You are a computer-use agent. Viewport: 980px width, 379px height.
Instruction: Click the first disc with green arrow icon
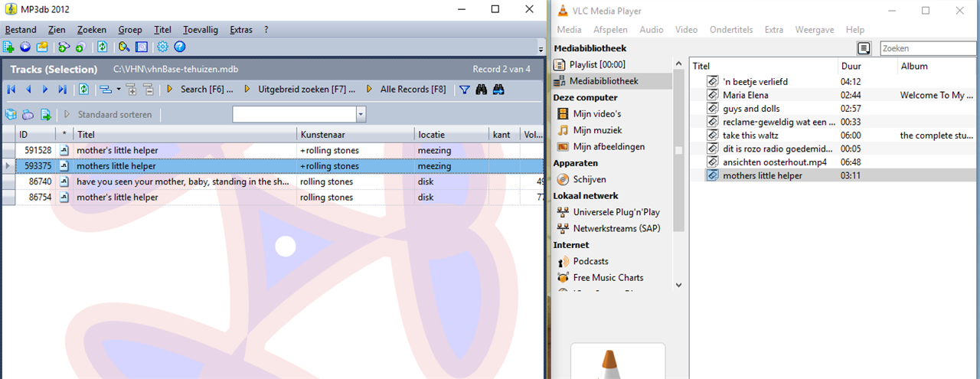click(x=64, y=47)
